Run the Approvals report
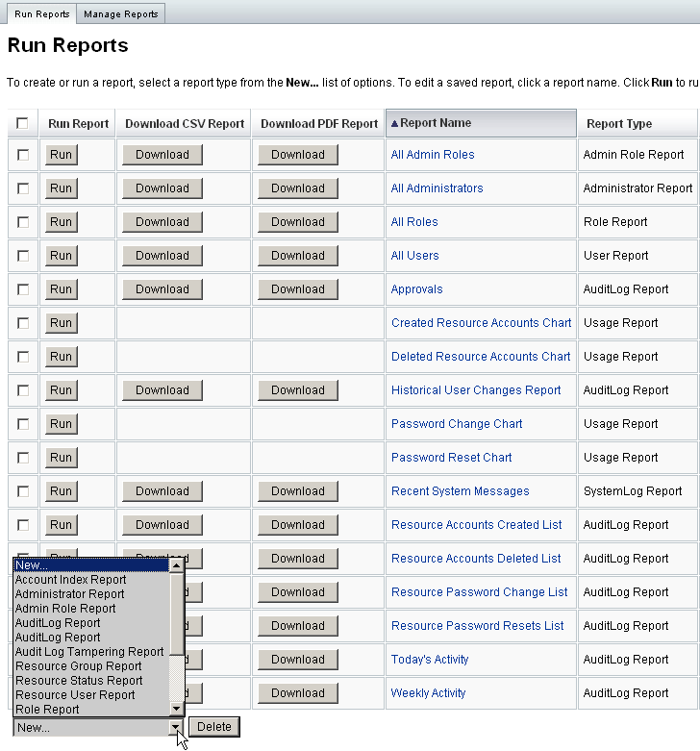This screenshot has height=751, width=700. 62,289
